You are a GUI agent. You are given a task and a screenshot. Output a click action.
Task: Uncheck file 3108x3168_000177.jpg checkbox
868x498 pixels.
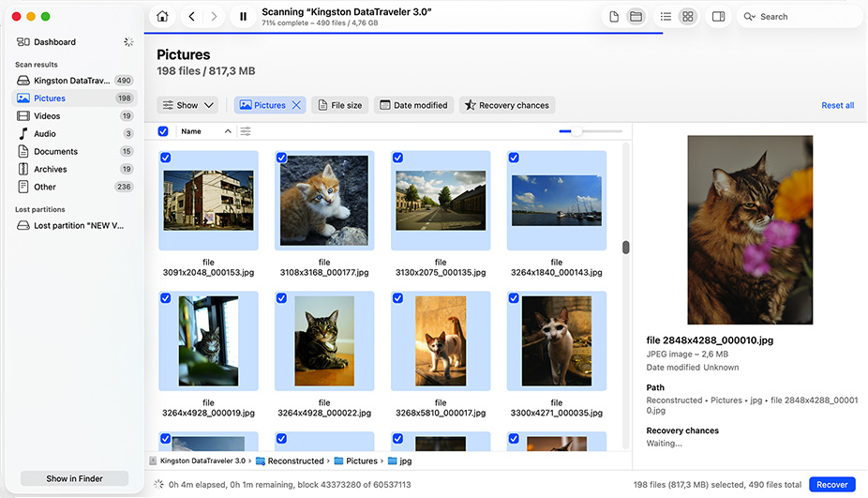[x=282, y=158]
